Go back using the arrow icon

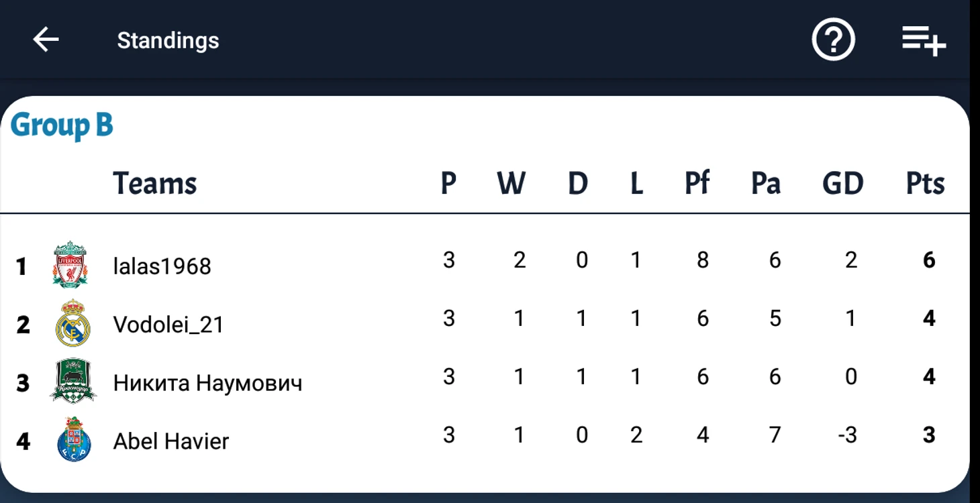pos(46,40)
